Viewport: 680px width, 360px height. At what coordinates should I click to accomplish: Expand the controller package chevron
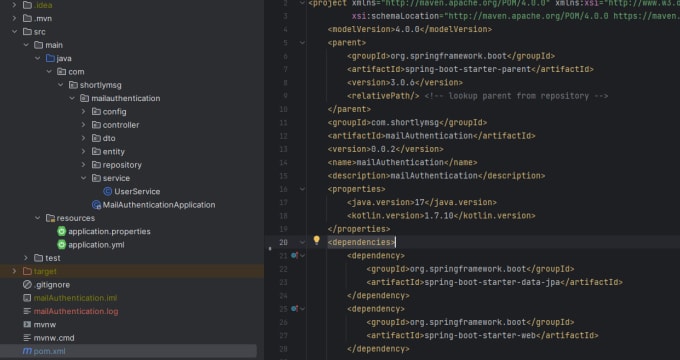(84, 125)
